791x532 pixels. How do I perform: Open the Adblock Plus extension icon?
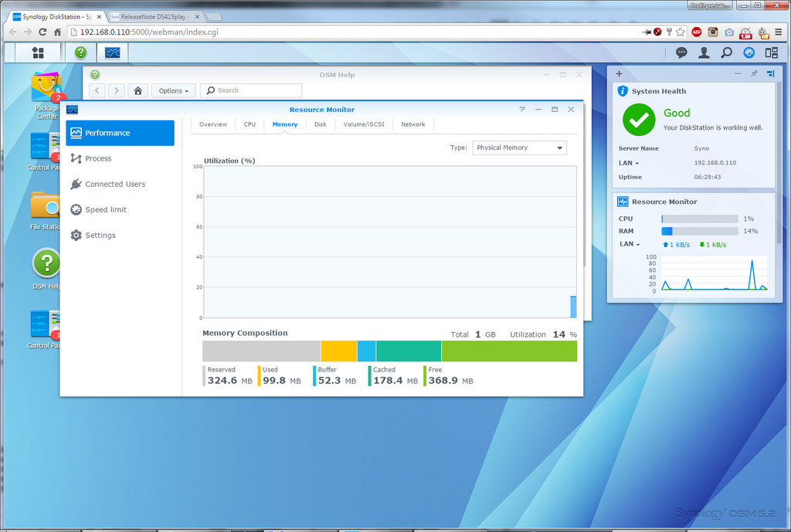pos(697,32)
